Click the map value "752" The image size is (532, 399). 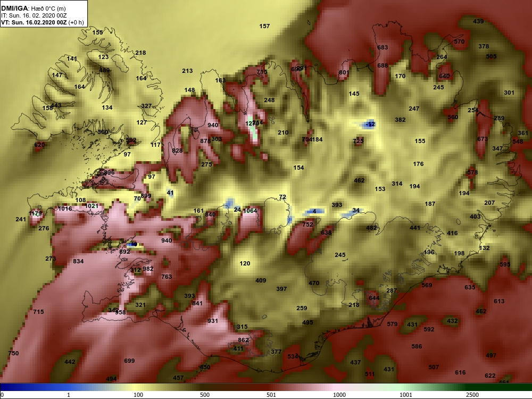pos(307,225)
